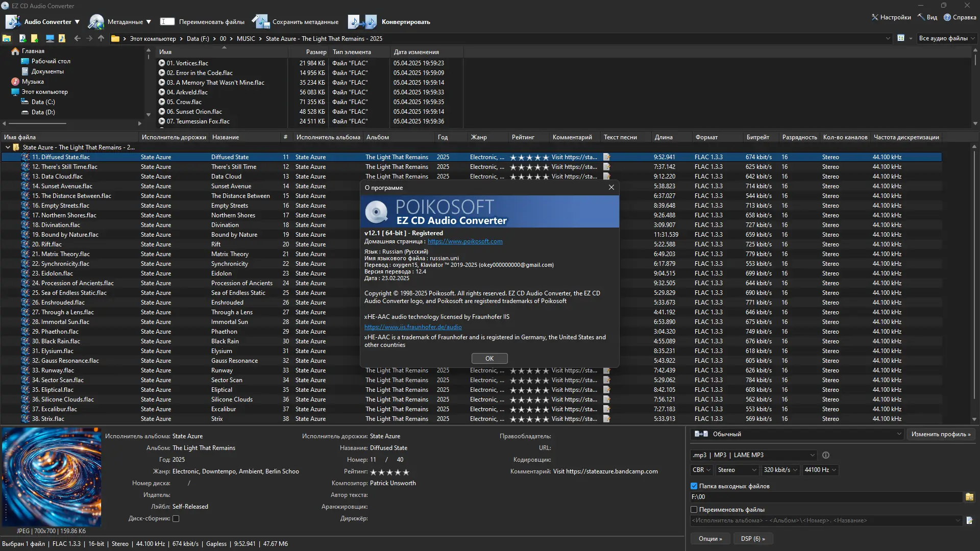The width and height of the screenshot is (980, 551).
Task: Click the up-one-level arrow icon
Action: coord(101,38)
